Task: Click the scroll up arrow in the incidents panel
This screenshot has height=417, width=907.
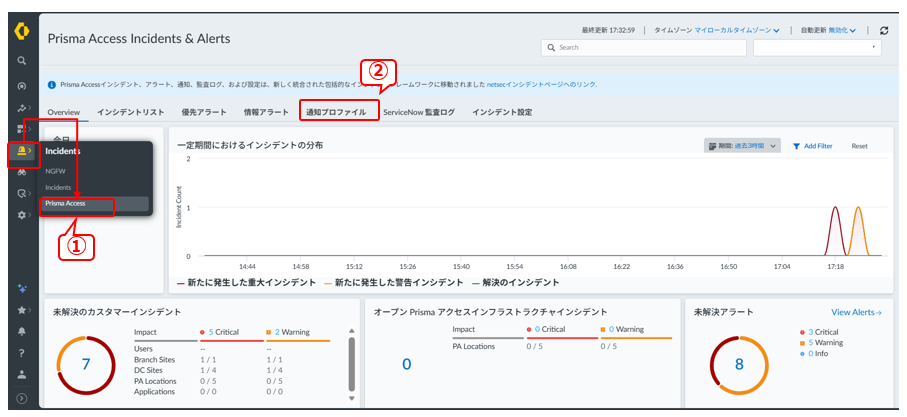Action: point(351,331)
